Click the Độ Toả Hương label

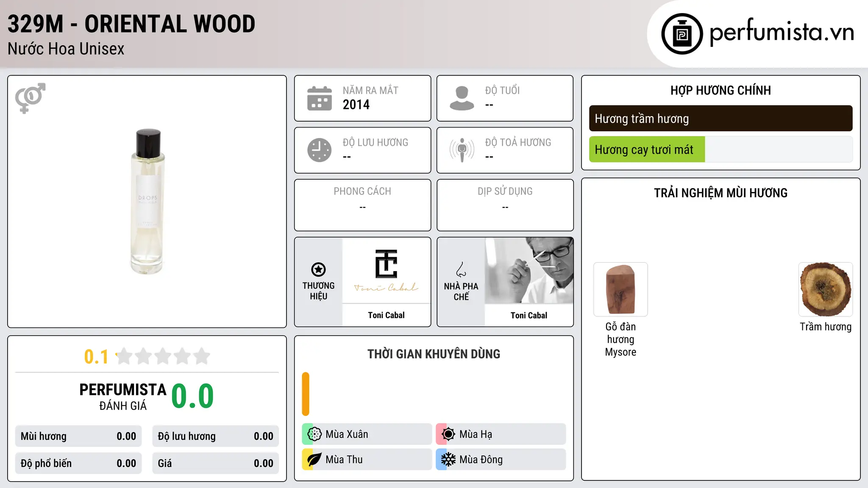click(x=518, y=142)
